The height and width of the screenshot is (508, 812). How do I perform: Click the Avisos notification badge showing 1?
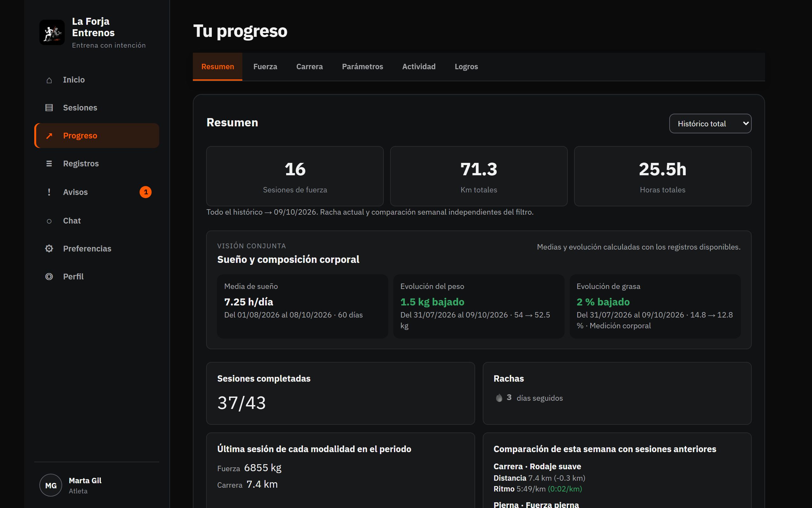(146, 192)
